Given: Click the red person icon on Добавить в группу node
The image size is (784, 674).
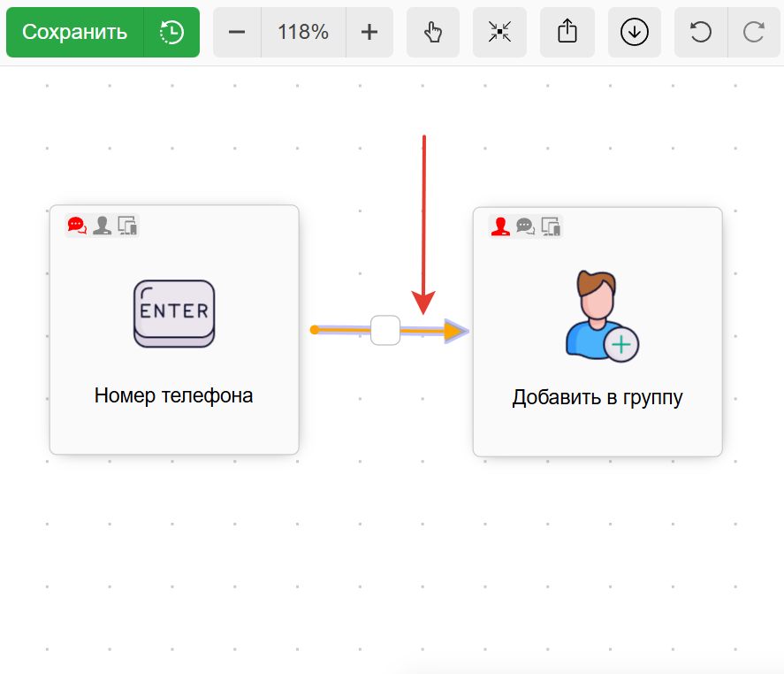Looking at the screenshot, I should 500,227.
